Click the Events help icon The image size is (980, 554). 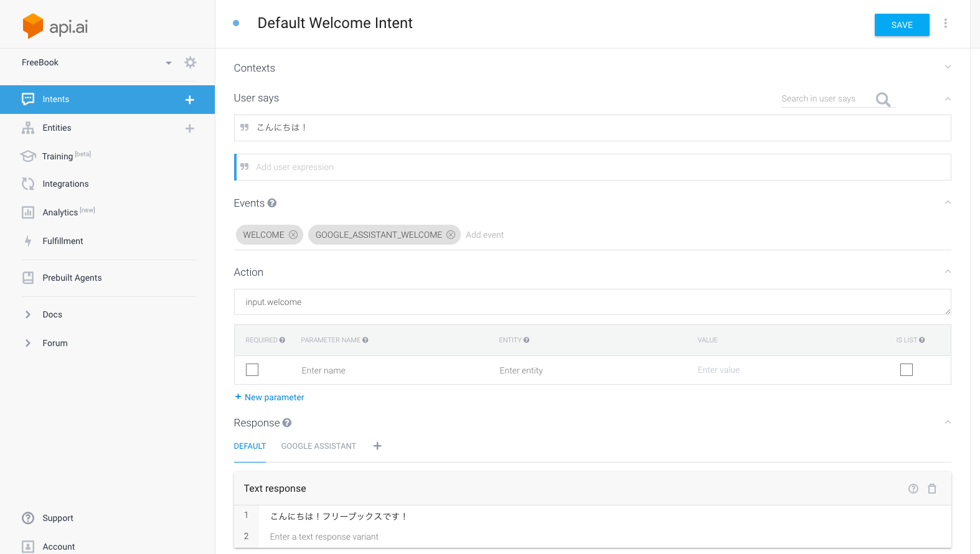click(x=272, y=203)
